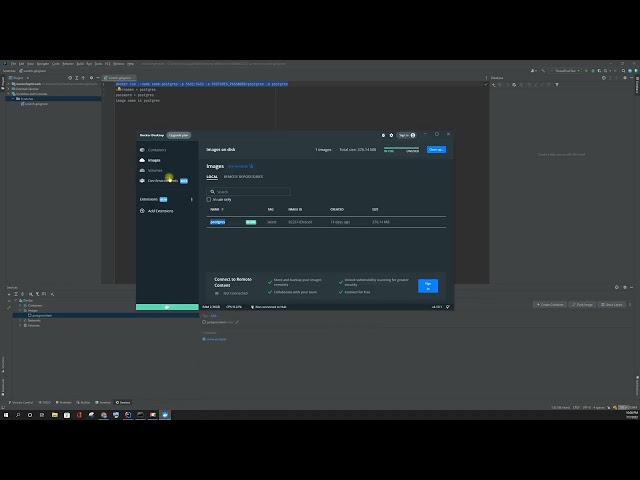Click Not connected to Hub status

pyautogui.click(x=269, y=307)
